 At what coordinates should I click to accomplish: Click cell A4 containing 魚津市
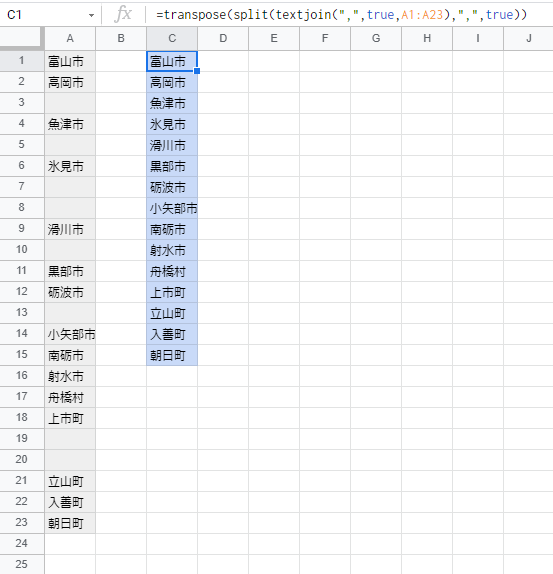[70, 124]
